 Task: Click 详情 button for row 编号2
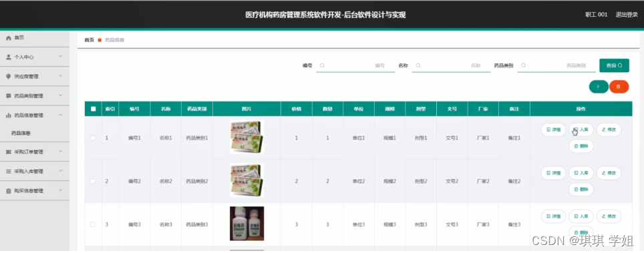(553, 173)
